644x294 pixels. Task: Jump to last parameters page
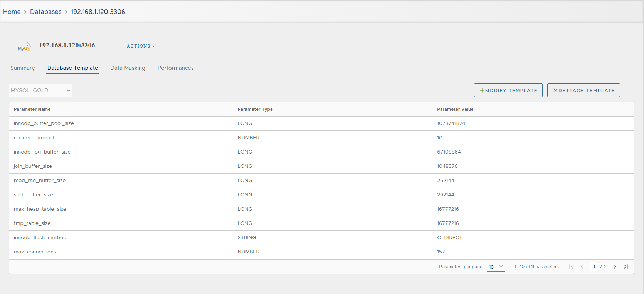click(626, 267)
